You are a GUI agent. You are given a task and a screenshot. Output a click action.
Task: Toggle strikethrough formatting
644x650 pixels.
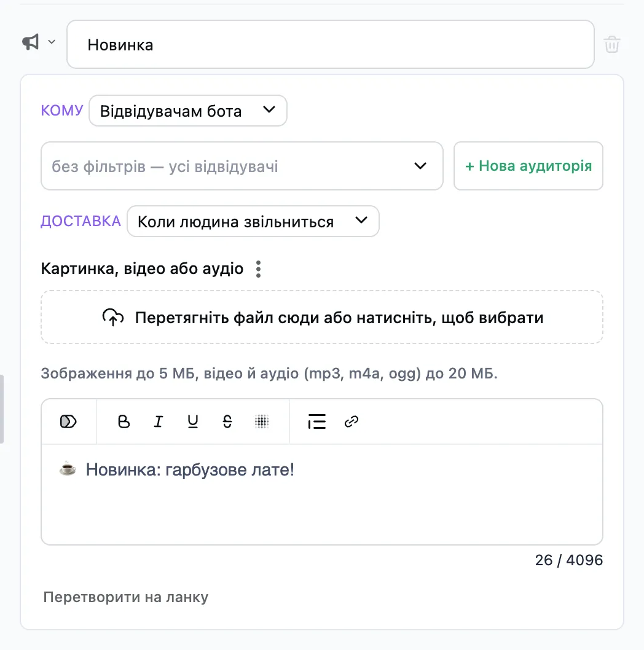pos(227,421)
